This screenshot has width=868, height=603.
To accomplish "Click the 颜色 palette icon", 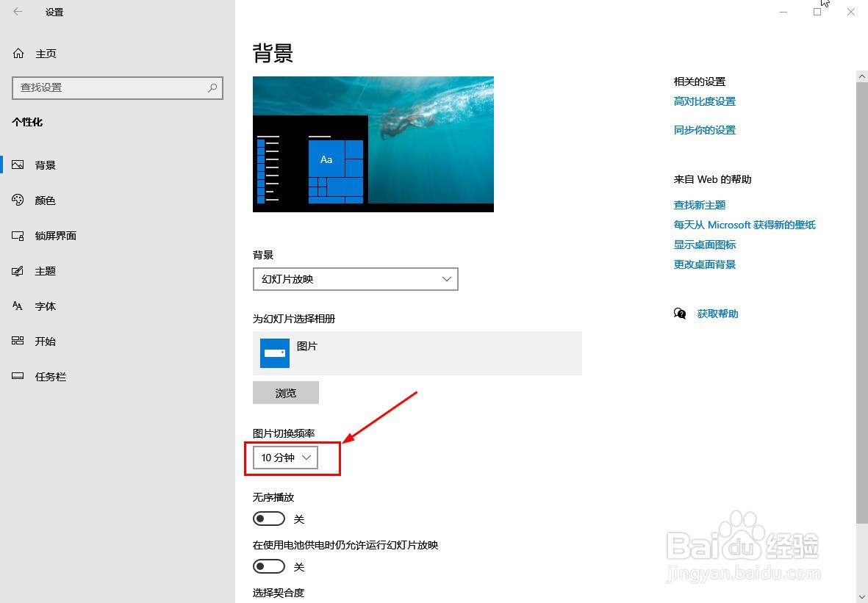I will point(18,201).
